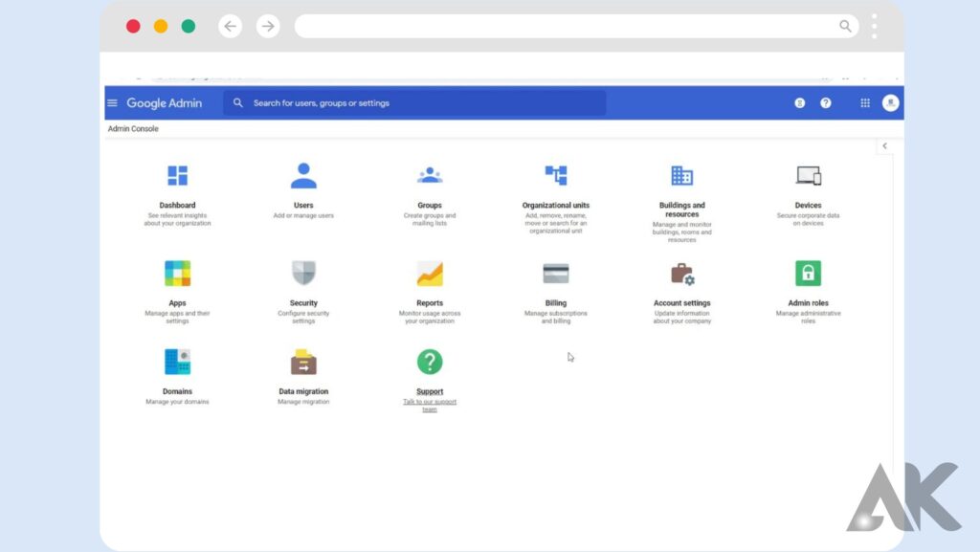Viewport: 980px width, 552px height.
Task: Click the Support link label
Action: 430,391
